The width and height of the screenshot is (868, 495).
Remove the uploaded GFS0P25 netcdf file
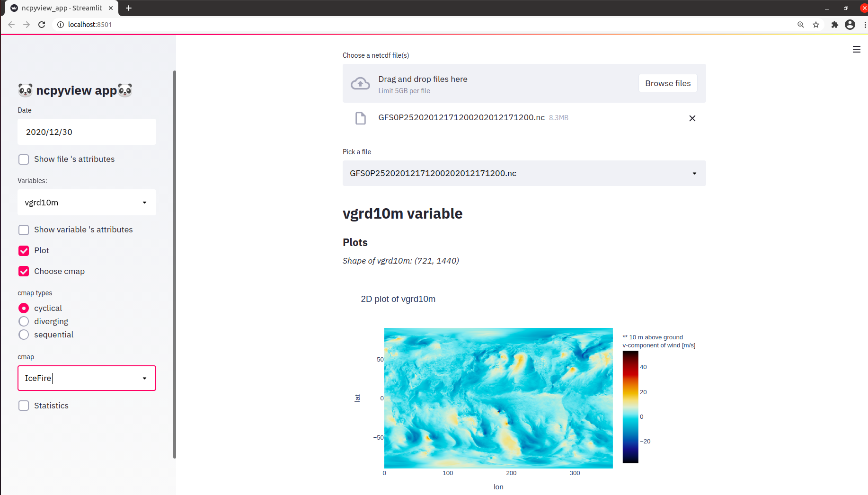[x=692, y=118]
